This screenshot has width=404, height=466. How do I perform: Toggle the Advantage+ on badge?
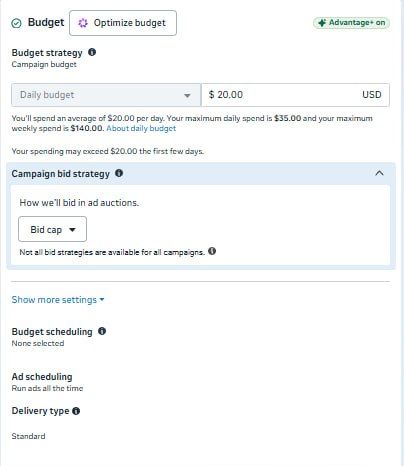[x=351, y=23]
